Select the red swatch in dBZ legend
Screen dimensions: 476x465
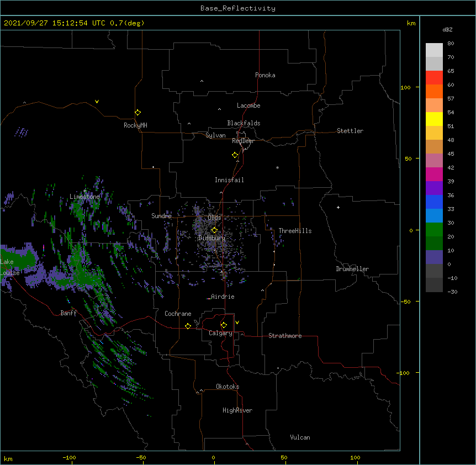pos(434,77)
